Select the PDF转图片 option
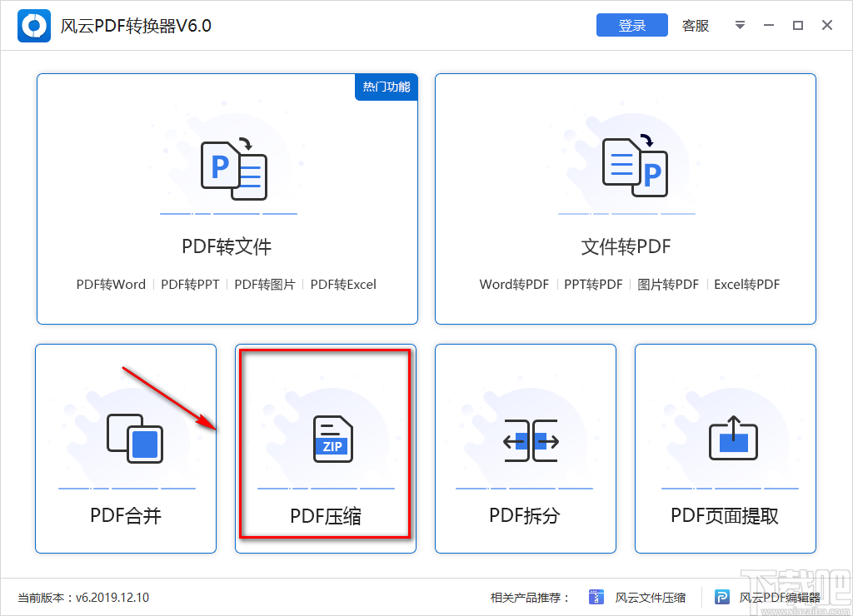 click(x=263, y=284)
